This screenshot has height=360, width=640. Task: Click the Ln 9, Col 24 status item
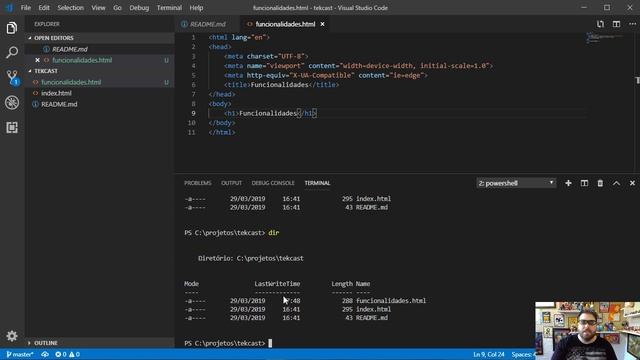489,354
